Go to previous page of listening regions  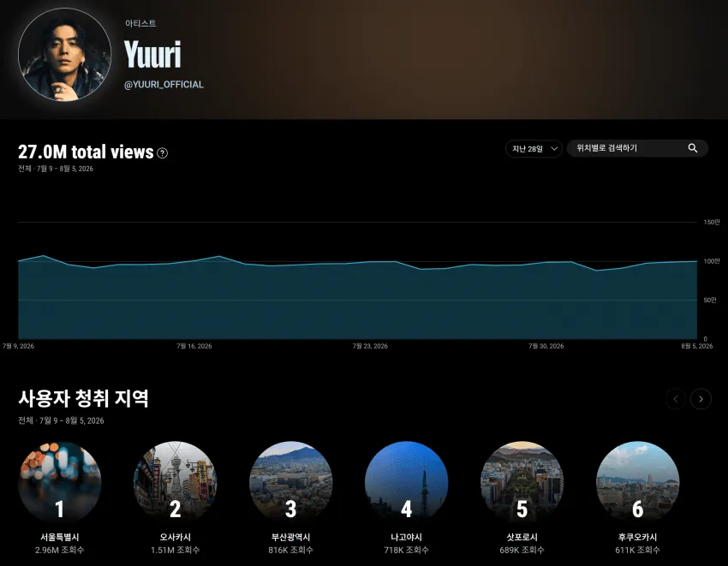click(x=676, y=399)
